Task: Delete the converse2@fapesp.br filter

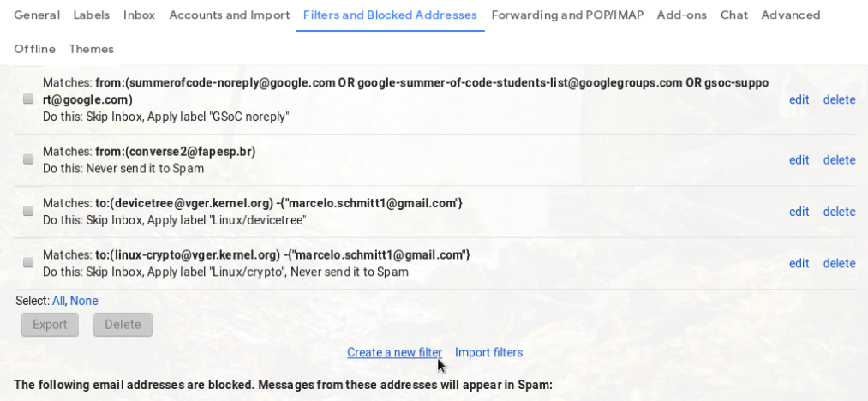Action: click(839, 159)
